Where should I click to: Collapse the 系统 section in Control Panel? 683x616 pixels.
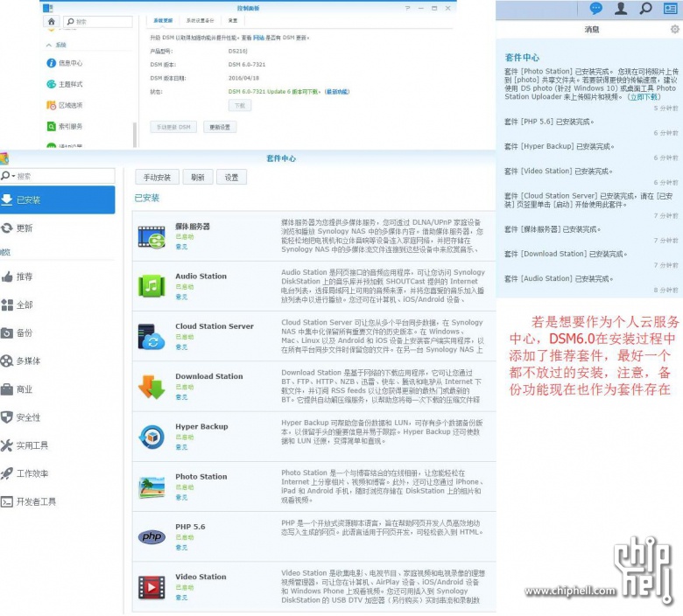49,45
